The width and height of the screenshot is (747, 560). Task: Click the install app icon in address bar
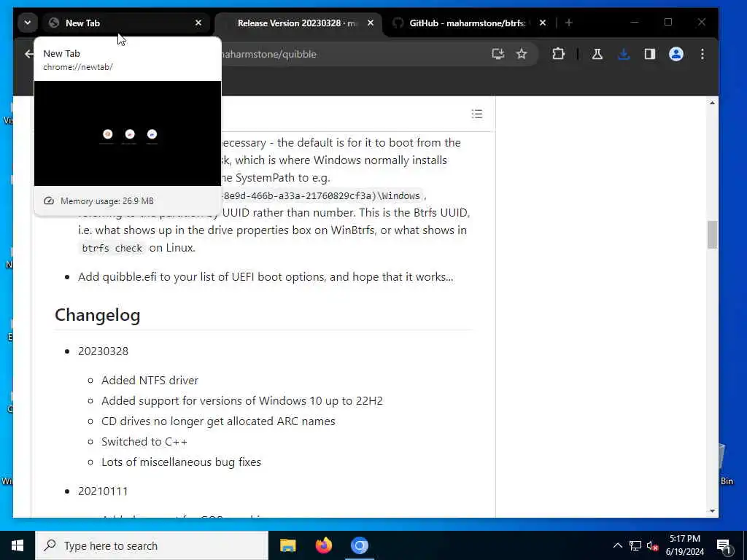coord(498,54)
